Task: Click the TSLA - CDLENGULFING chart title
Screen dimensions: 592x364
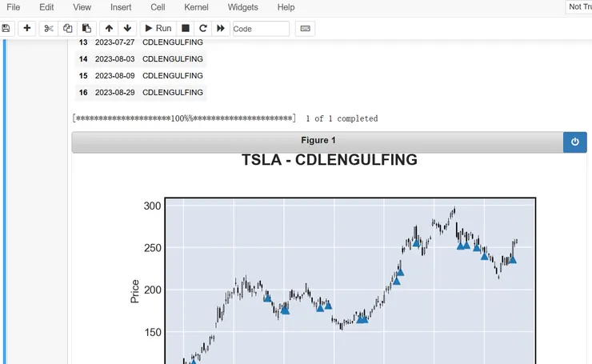Action: click(x=330, y=160)
